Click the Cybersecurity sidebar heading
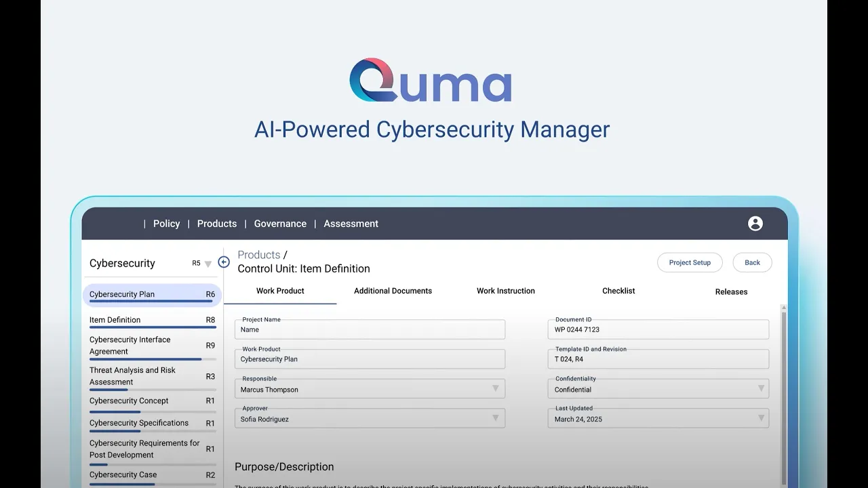The height and width of the screenshot is (488, 868). 122,263
